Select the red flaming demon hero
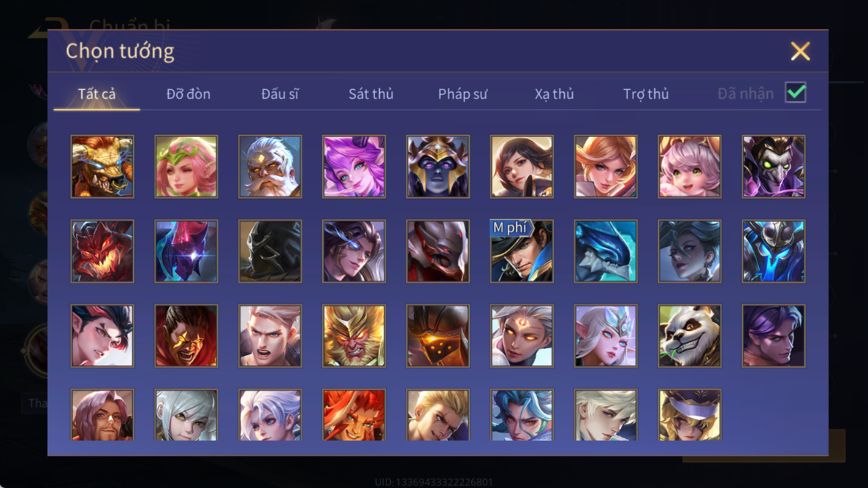This screenshot has height=488, width=868. click(102, 251)
